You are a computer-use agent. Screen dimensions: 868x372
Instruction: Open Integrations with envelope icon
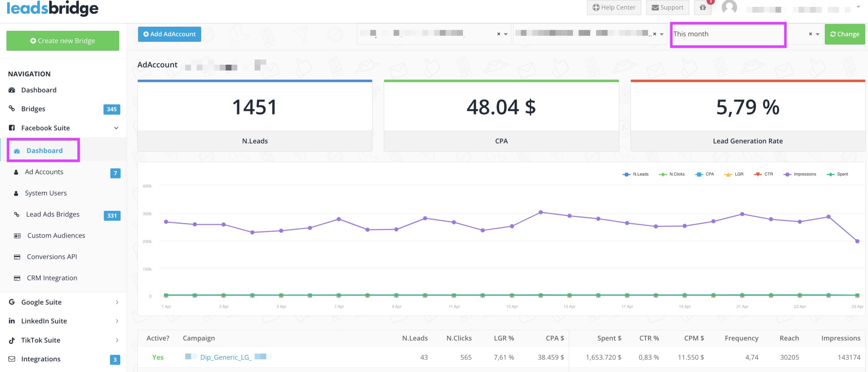41,359
